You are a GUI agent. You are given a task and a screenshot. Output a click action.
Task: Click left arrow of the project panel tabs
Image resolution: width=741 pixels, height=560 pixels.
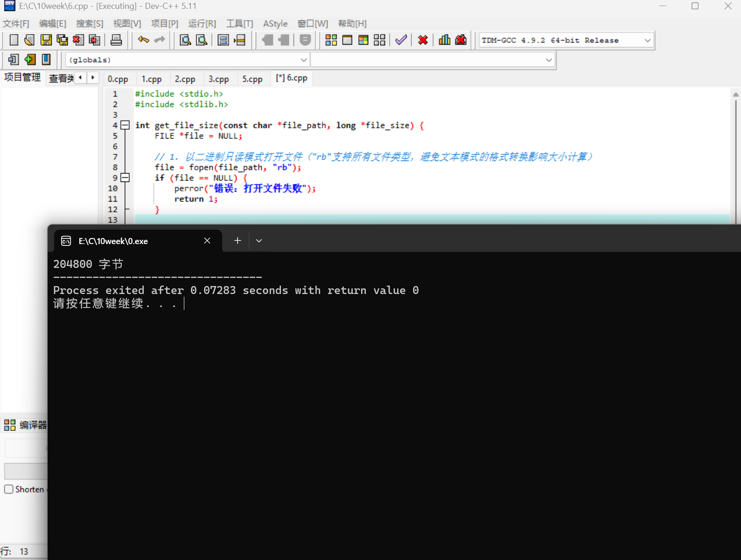(81, 77)
